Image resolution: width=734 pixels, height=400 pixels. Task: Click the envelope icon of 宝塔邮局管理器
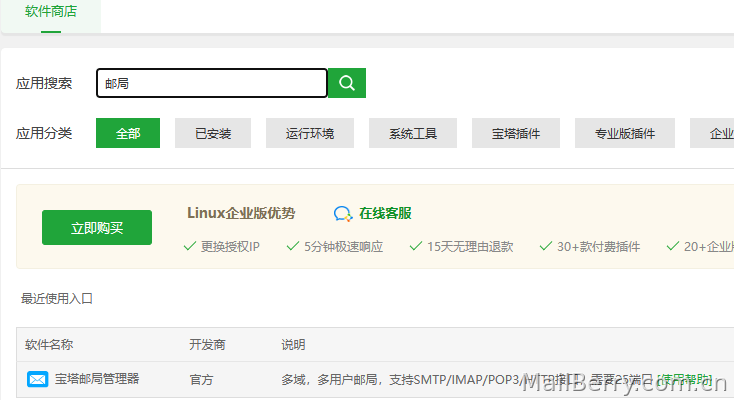pos(37,379)
